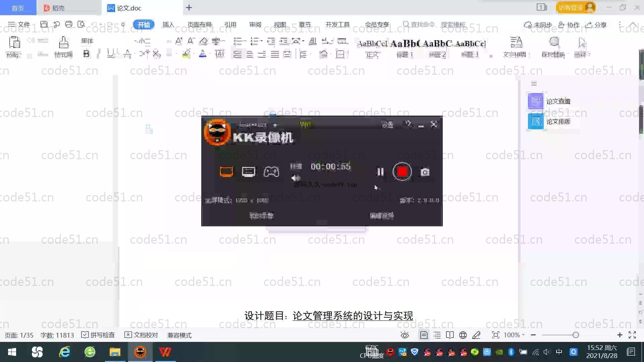Switch to web layout view globe icon
The width and height of the screenshot is (644, 362).
[463, 335]
